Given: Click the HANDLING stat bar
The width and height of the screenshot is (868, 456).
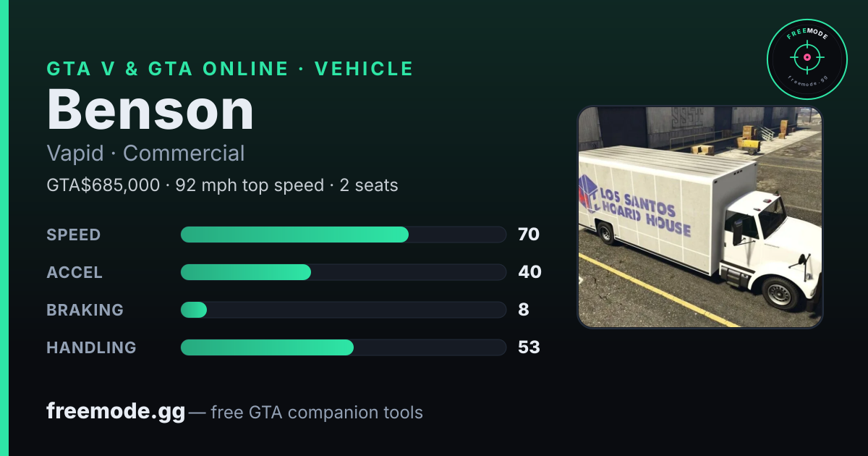Looking at the screenshot, I should (x=344, y=347).
